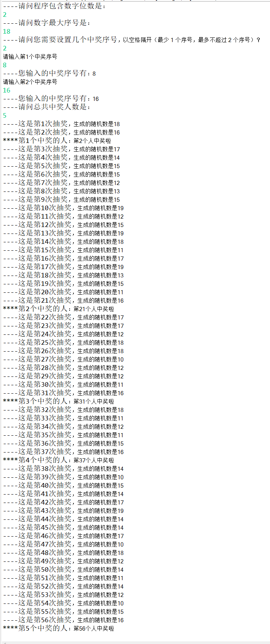Click the line 请问程序包含数字位数是
The height and width of the screenshot is (644, 270).
(54, 6)
